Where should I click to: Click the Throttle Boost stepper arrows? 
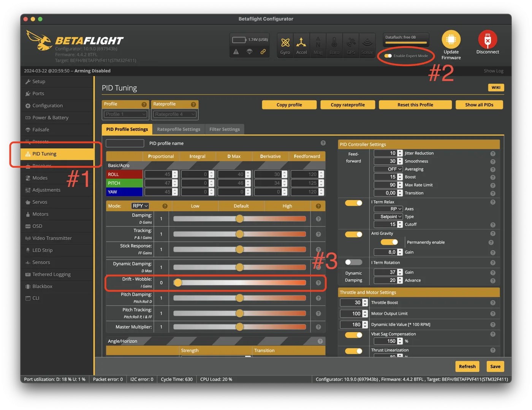pyautogui.click(x=365, y=302)
